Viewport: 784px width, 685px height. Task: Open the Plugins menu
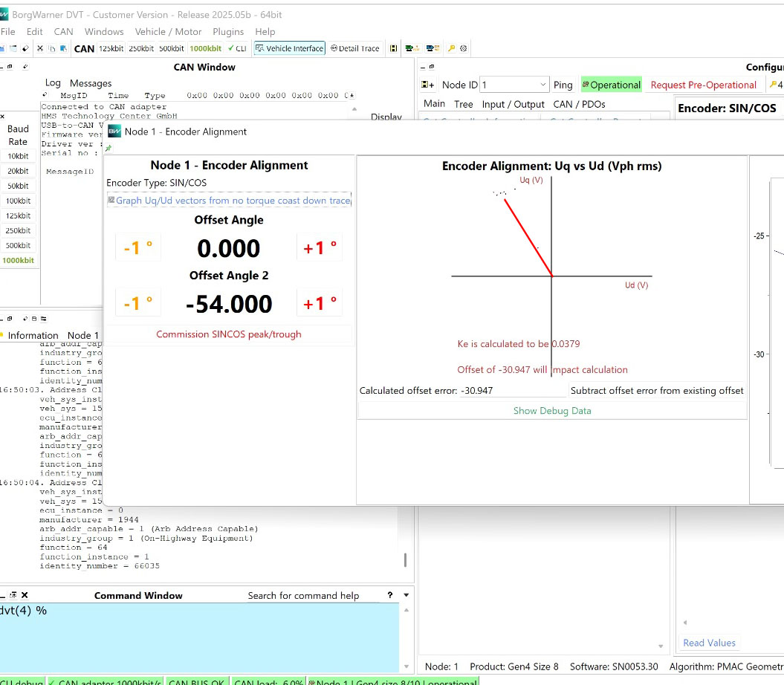coord(228,32)
